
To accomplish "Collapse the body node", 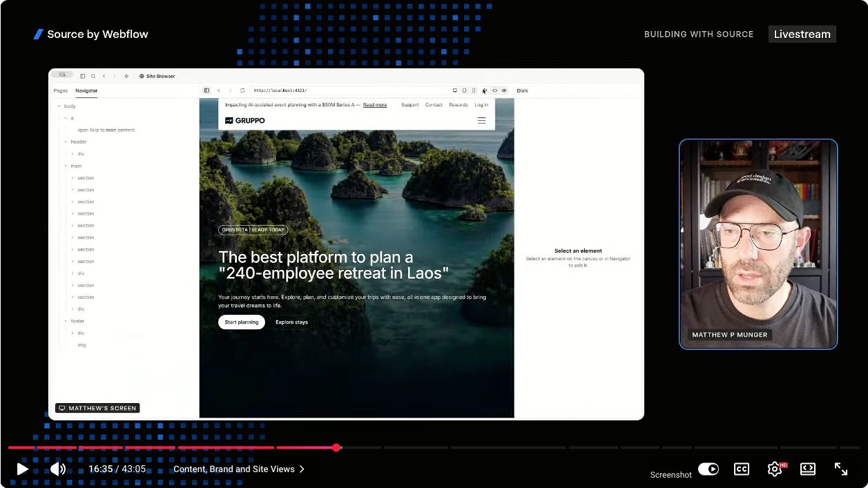I will click(59, 106).
